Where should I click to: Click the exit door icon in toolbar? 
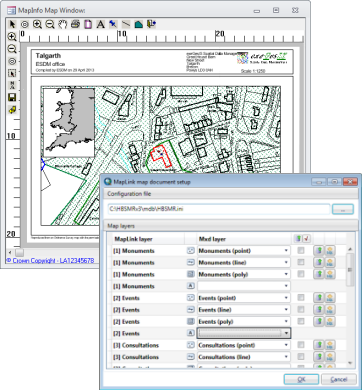point(151,24)
